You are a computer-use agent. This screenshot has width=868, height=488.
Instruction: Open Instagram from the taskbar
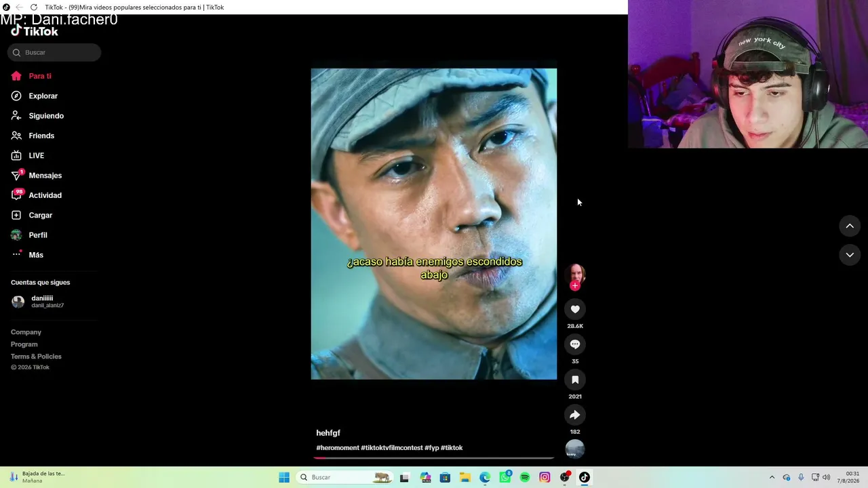point(545,477)
